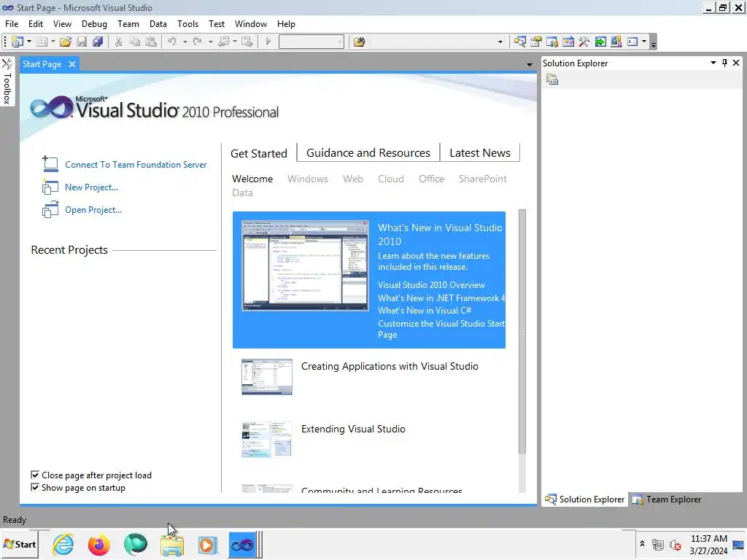Click the Navigate Forward icon
The height and width of the screenshot is (560, 747).
(x=247, y=42)
